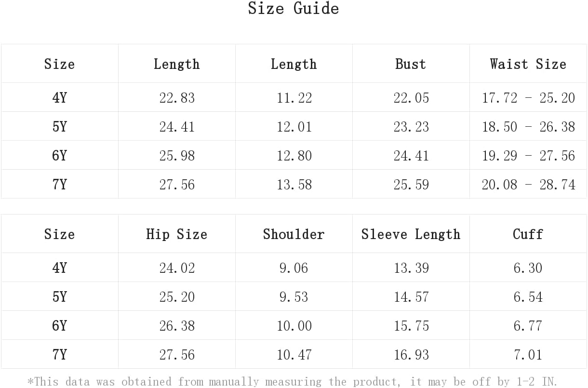Select the waist range 20.08 - 28.74
The width and height of the screenshot is (588, 388).
[x=528, y=185]
